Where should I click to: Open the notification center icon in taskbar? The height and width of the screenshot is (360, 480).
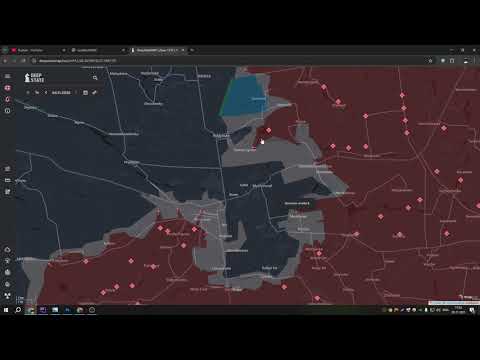pos(472,310)
